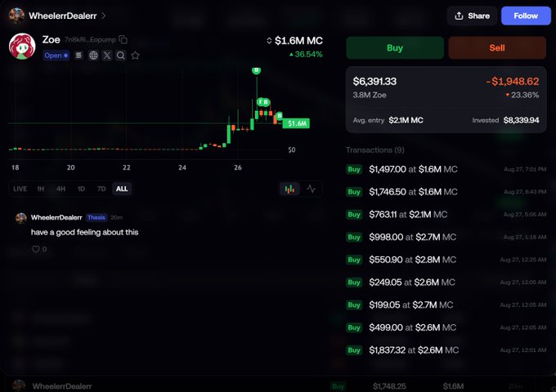Viewport: 556px width, 392px height.
Task: Click the $1.6M MC value
Action: [x=298, y=41]
